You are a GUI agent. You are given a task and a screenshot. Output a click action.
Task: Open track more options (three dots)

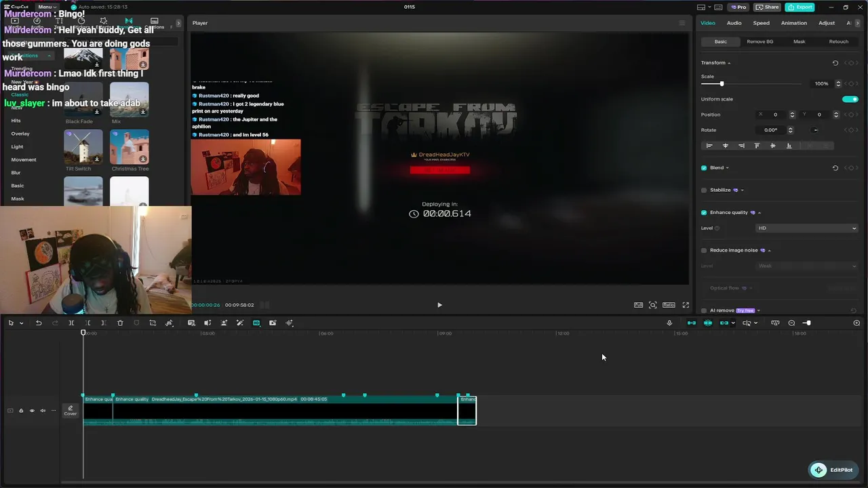[54, 411]
